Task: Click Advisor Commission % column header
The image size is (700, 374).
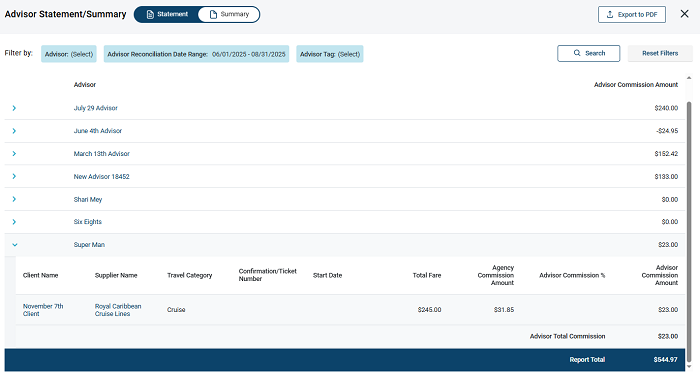Action: click(x=572, y=275)
